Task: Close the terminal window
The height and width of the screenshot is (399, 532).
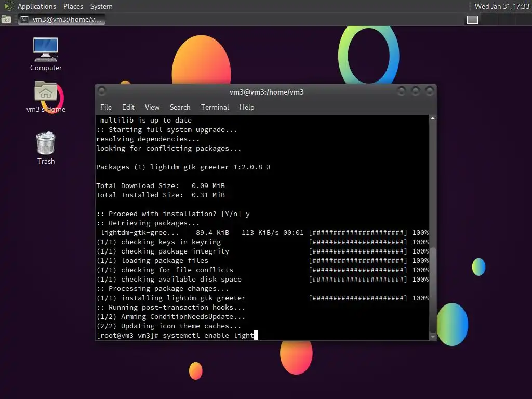Action: 430,91
